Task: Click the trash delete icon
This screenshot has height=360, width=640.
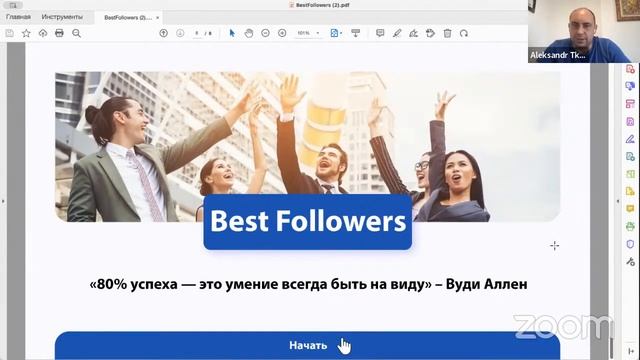Action: [x=447, y=33]
